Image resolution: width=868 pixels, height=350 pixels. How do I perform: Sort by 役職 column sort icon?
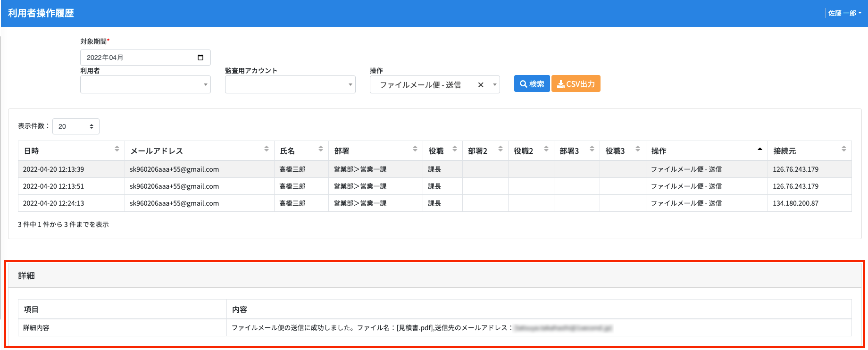pyautogui.click(x=454, y=149)
